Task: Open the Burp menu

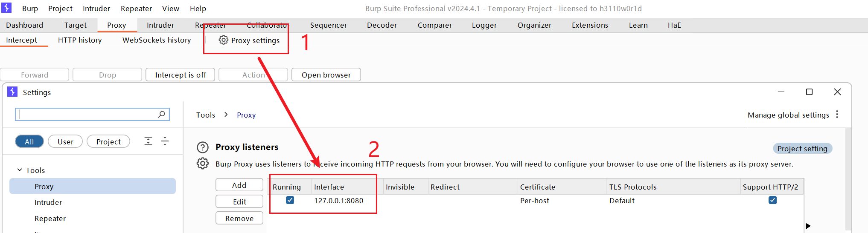Action: tap(30, 9)
